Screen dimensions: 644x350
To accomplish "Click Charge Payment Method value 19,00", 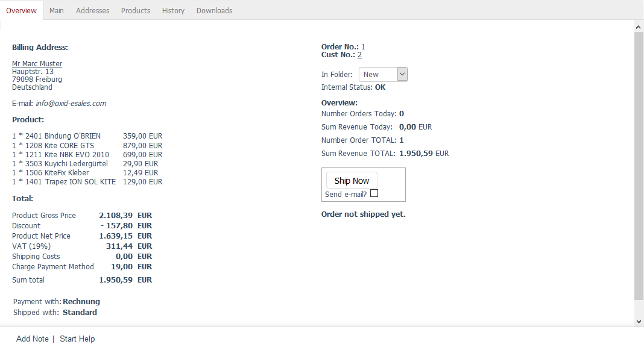I will 122,267.
